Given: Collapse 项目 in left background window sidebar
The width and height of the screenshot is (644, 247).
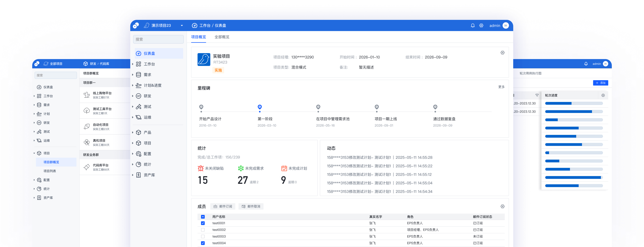Looking at the screenshot, I should pyautogui.click(x=34, y=153).
